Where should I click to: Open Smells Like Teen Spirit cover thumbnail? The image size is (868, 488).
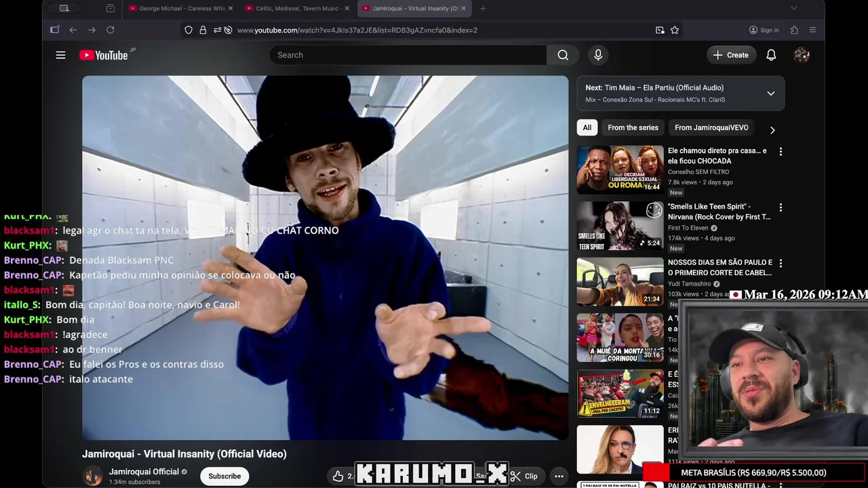point(620,226)
